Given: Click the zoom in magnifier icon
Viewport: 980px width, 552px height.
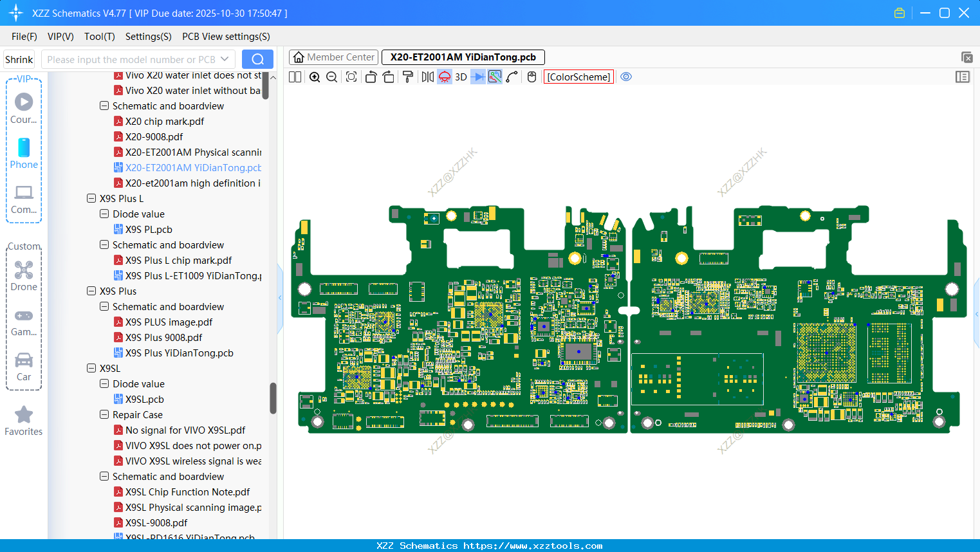Looking at the screenshot, I should click(315, 77).
